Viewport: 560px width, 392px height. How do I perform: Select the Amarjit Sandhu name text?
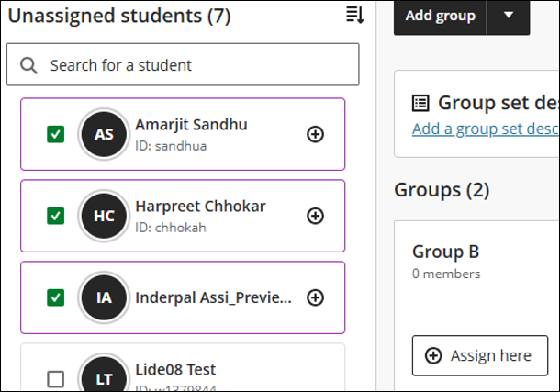pyautogui.click(x=191, y=125)
